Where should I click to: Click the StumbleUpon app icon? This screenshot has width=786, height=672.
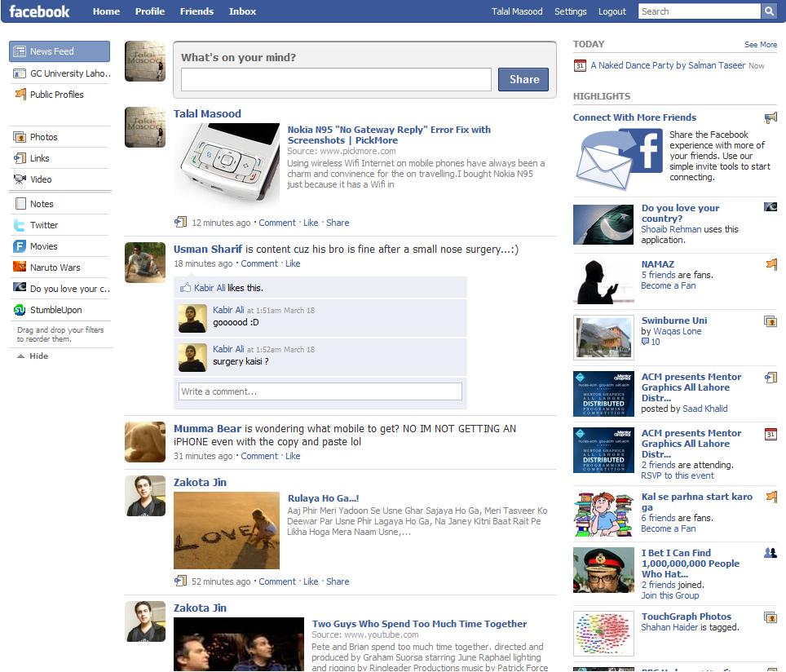click(20, 310)
